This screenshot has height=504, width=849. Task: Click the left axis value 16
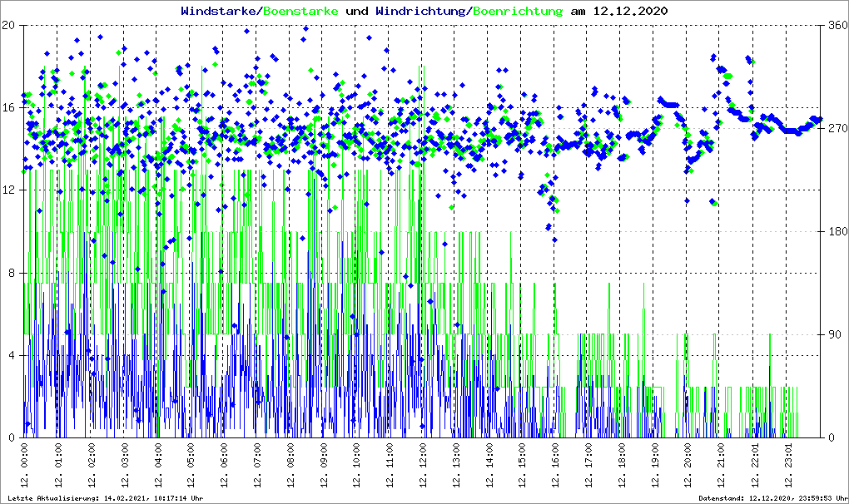(x=9, y=107)
